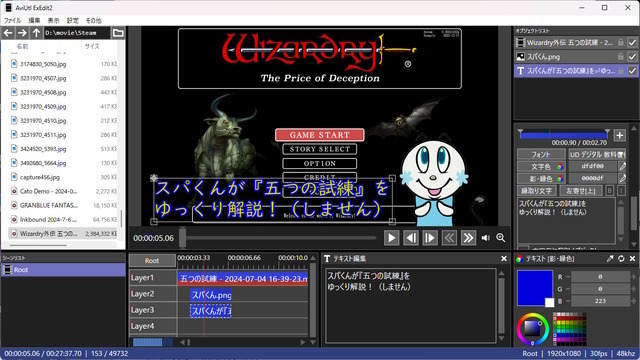Image resolution: width=640 pixels, height=360 pixels.
Task: Open the その他 menu
Action: pyautogui.click(x=93, y=20)
